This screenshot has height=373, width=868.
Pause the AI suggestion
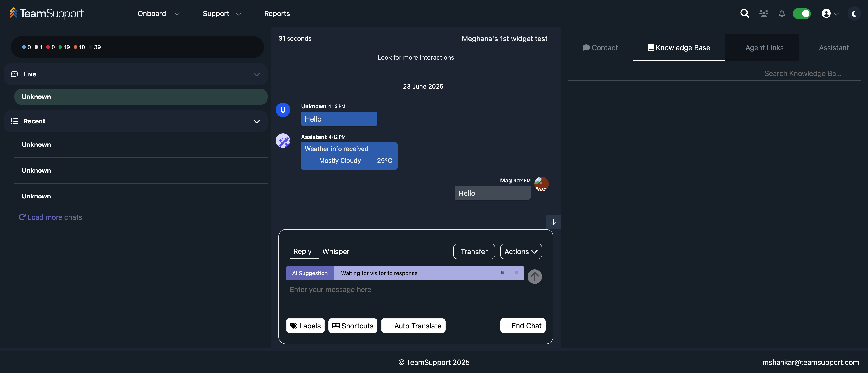click(x=502, y=273)
